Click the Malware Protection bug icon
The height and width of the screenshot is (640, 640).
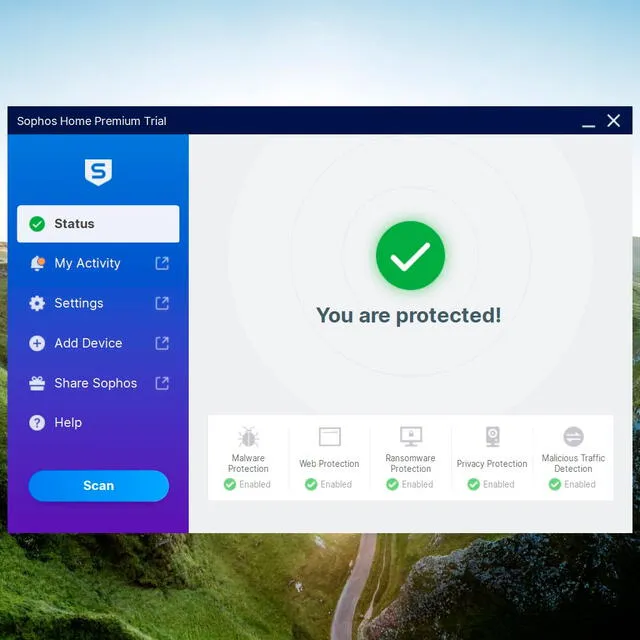pyautogui.click(x=248, y=437)
